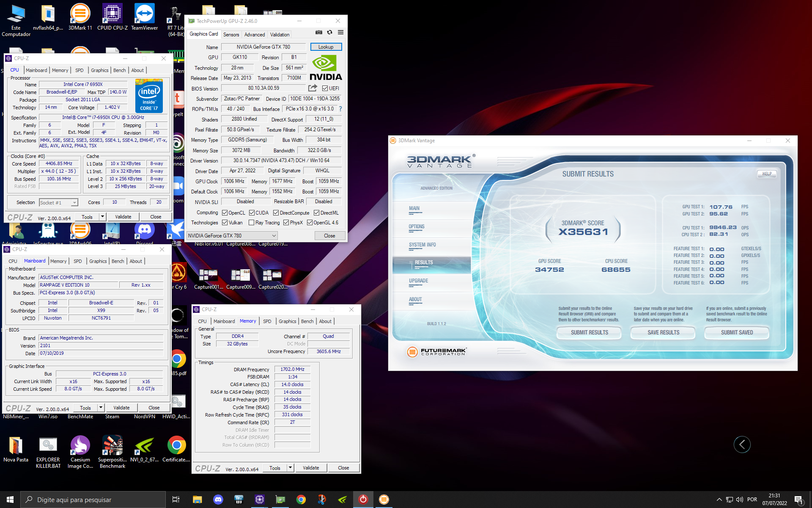The image size is (812, 508).
Task: Click Validate in the CPU-Z Memory window
Action: tap(311, 468)
